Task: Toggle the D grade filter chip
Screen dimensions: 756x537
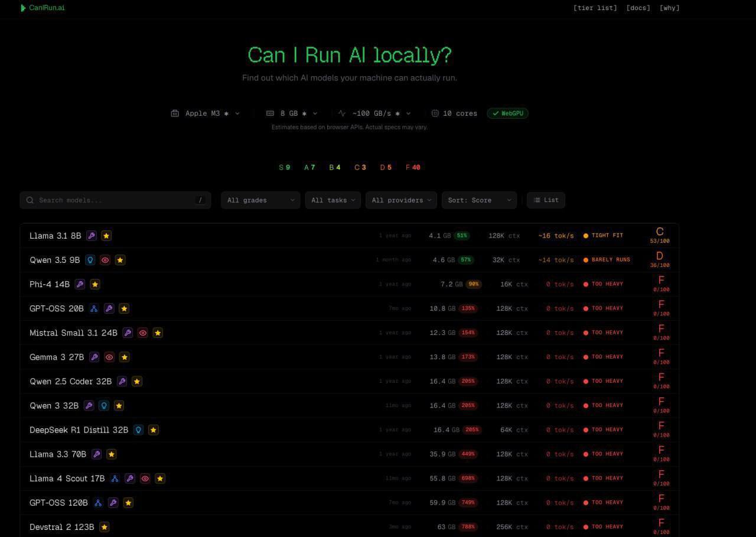Action: click(386, 167)
